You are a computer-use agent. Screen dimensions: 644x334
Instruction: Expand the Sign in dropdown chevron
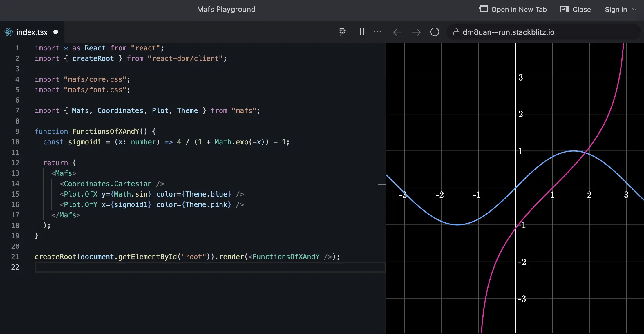click(634, 10)
